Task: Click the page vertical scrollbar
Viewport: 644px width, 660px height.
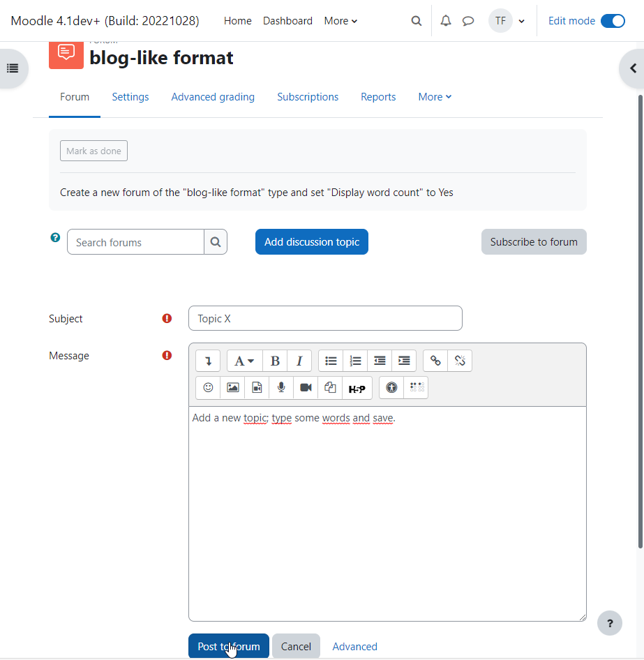Action: 641,321
